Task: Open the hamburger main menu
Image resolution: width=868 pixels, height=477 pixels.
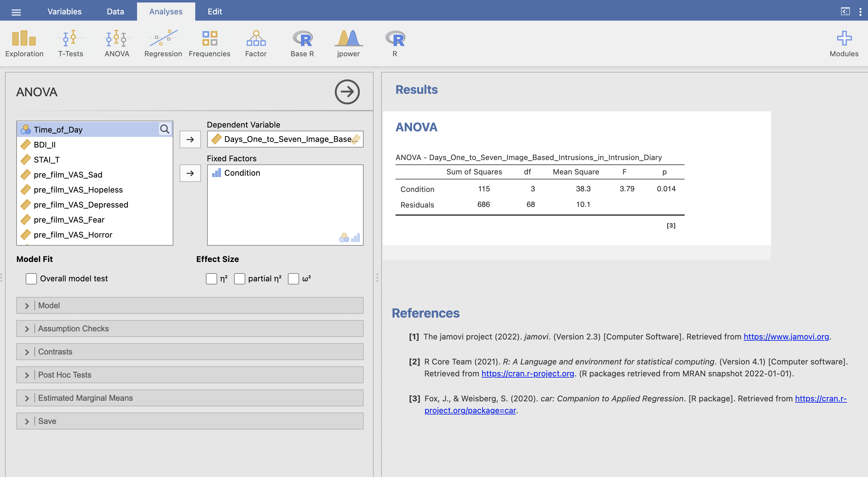Action: (x=16, y=12)
